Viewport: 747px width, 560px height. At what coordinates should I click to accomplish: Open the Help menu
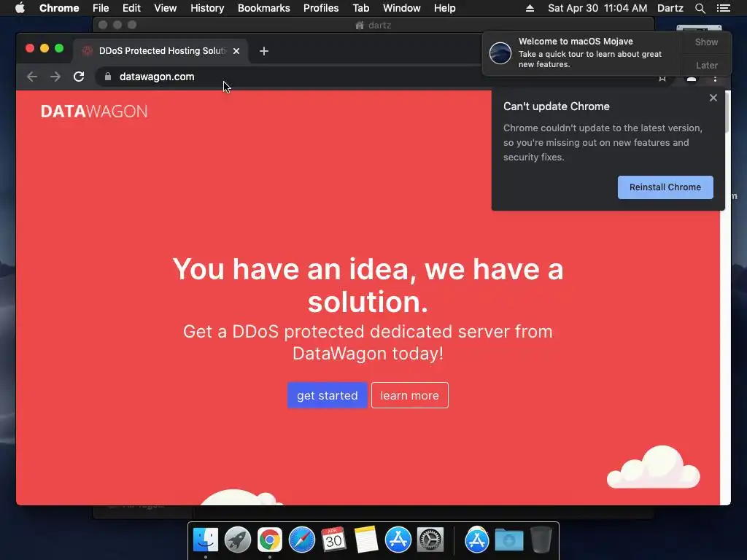[x=444, y=8]
